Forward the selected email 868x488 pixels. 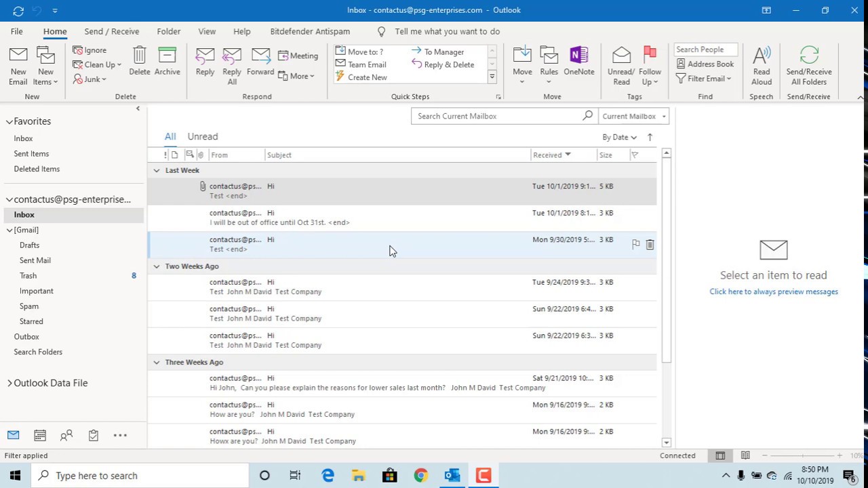tap(260, 61)
